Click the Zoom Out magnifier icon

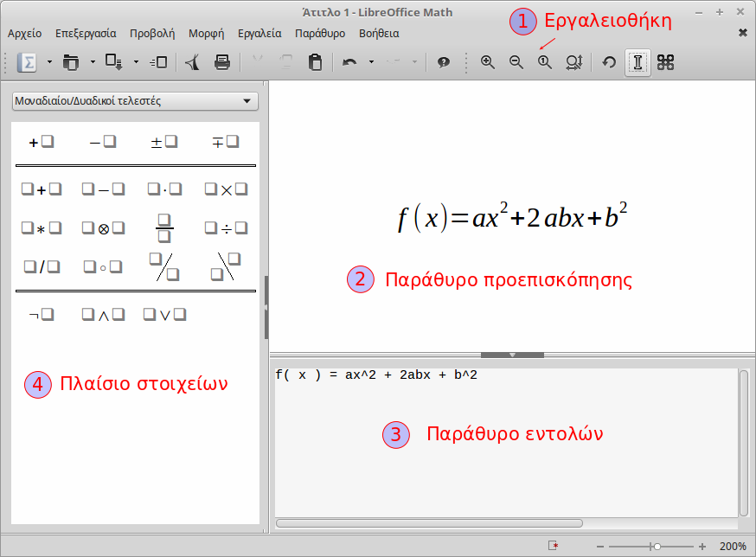(516, 62)
